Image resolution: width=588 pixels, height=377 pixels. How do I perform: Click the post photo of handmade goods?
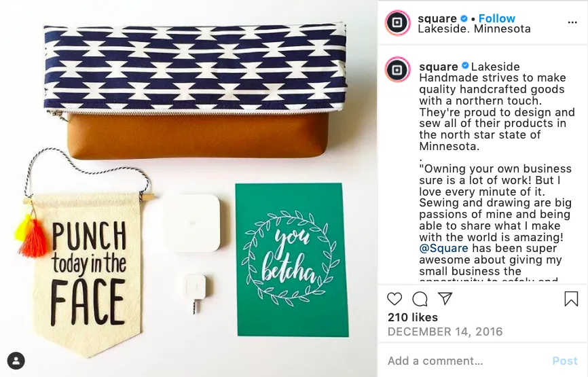point(189,188)
